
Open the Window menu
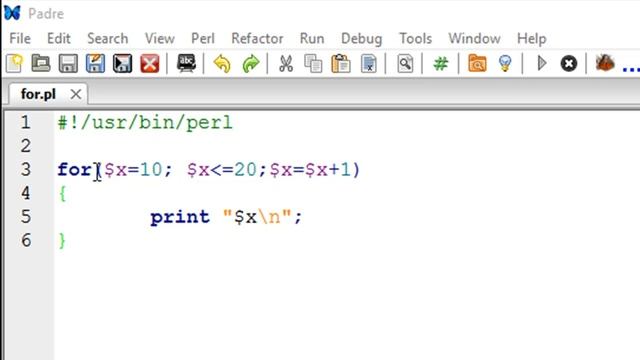point(474,38)
